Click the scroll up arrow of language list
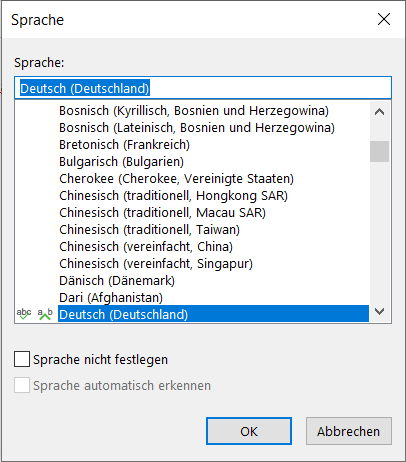406x462 pixels. [379, 112]
